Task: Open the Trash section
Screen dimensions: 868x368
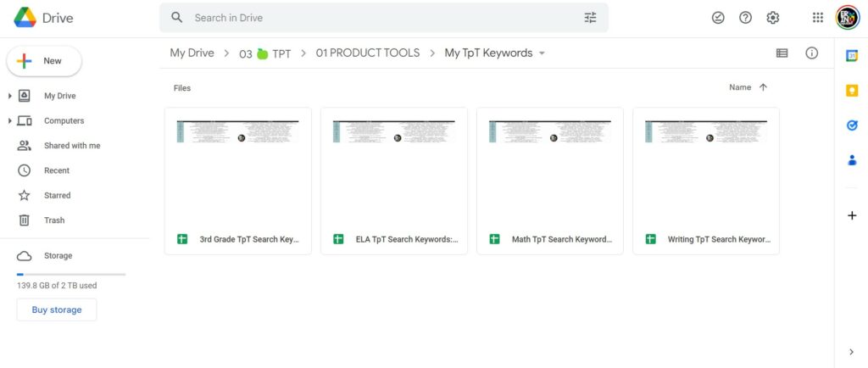Action: pos(54,220)
